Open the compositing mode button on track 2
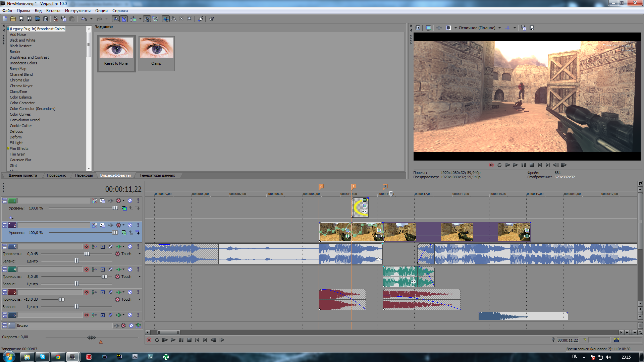 124,232
